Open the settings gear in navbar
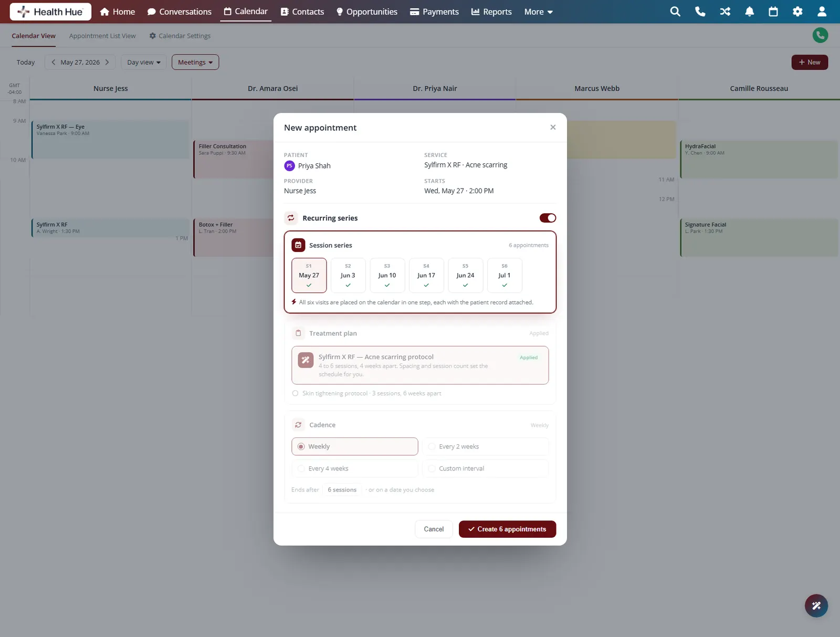This screenshot has height=637, width=840. 797,12
